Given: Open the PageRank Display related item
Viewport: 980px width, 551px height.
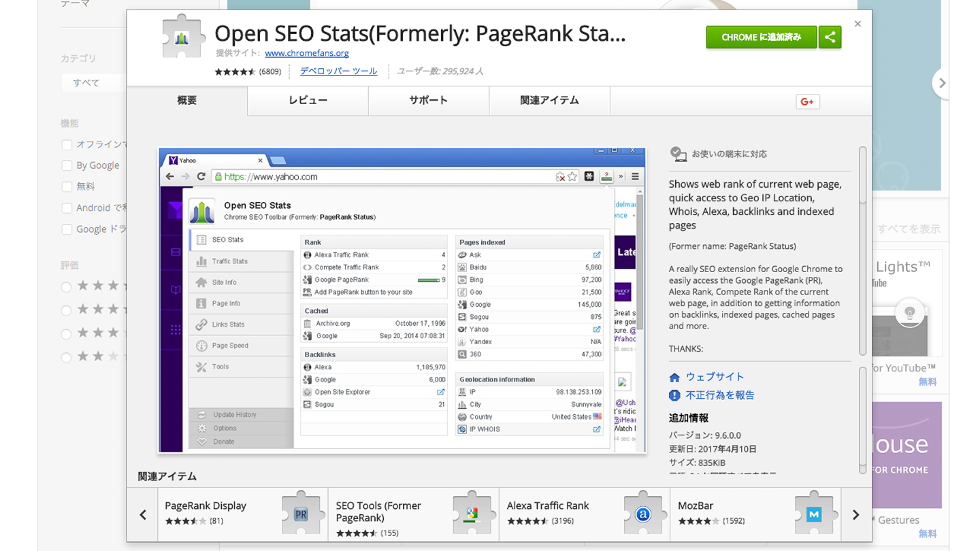Looking at the screenshot, I should point(243,515).
